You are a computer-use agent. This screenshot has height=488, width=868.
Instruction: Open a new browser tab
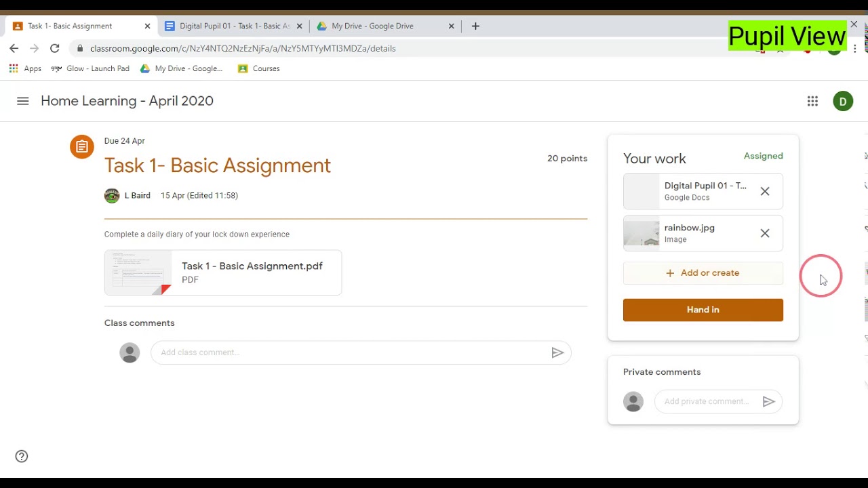point(475,26)
